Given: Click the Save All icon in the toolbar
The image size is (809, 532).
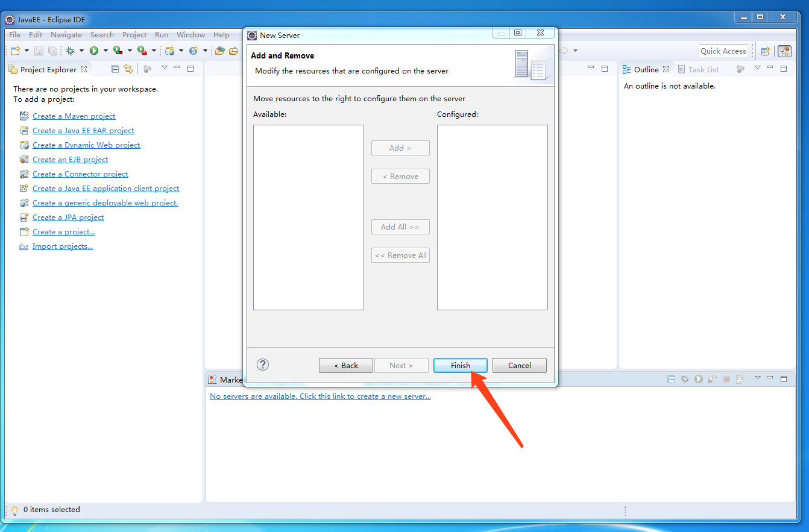Looking at the screenshot, I should click(52, 51).
